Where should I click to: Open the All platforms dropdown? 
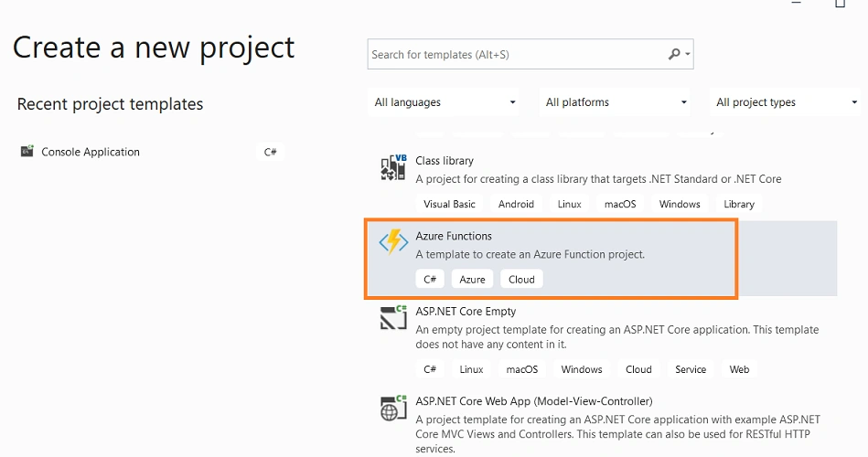pos(615,102)
